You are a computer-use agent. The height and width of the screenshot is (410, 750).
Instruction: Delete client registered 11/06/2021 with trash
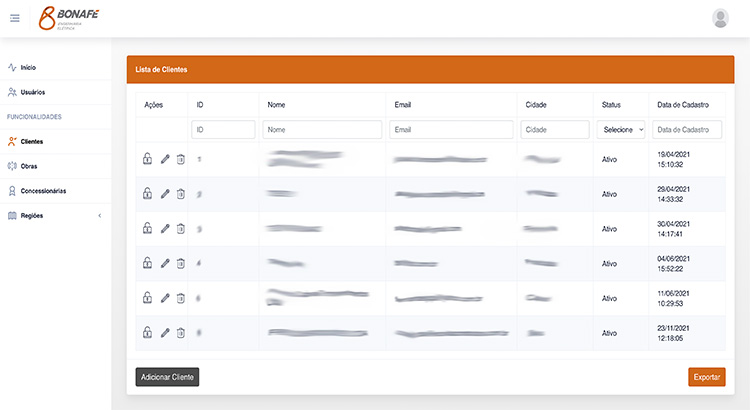pyautogui.click(x=180, y=298)
